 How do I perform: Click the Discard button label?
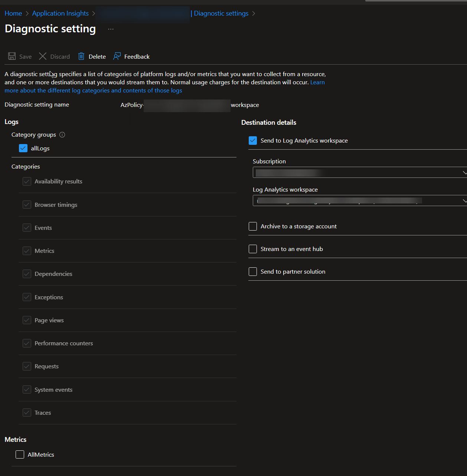pos(60,57)
